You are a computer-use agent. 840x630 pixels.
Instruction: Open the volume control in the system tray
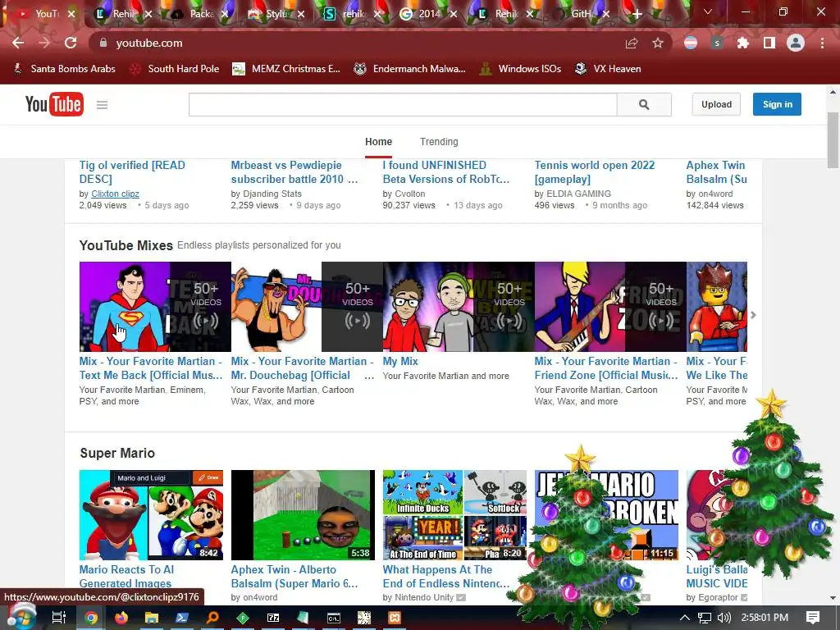click(x=724, y=618)
